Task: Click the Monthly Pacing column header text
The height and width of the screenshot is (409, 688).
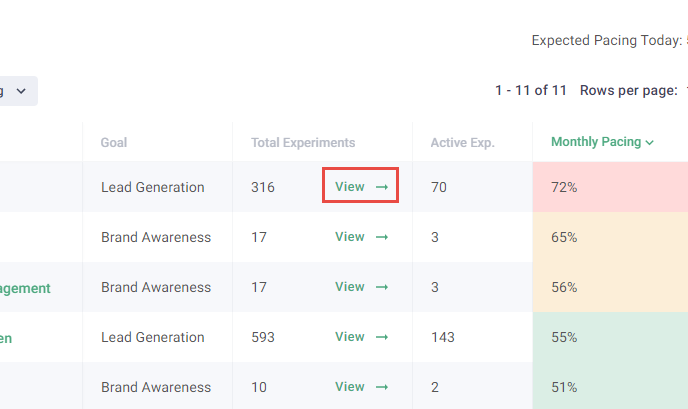Action: point(596,143)
